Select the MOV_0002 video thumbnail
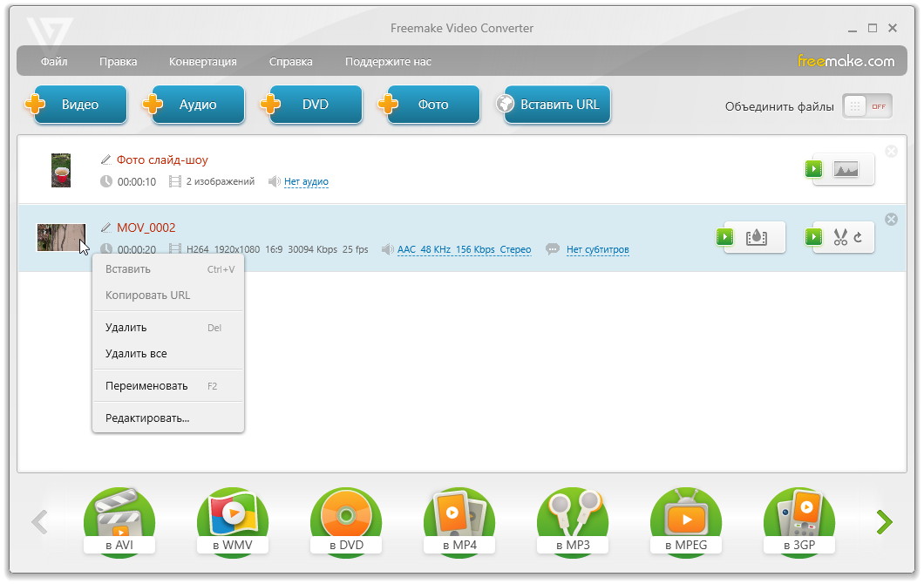 click(x=61, y=237)
